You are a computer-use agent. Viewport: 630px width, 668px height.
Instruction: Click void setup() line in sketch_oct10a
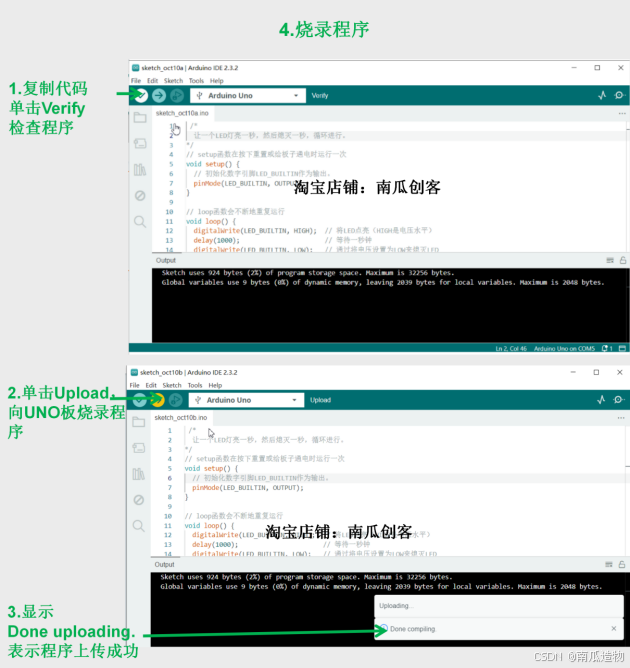coord(213,164)
